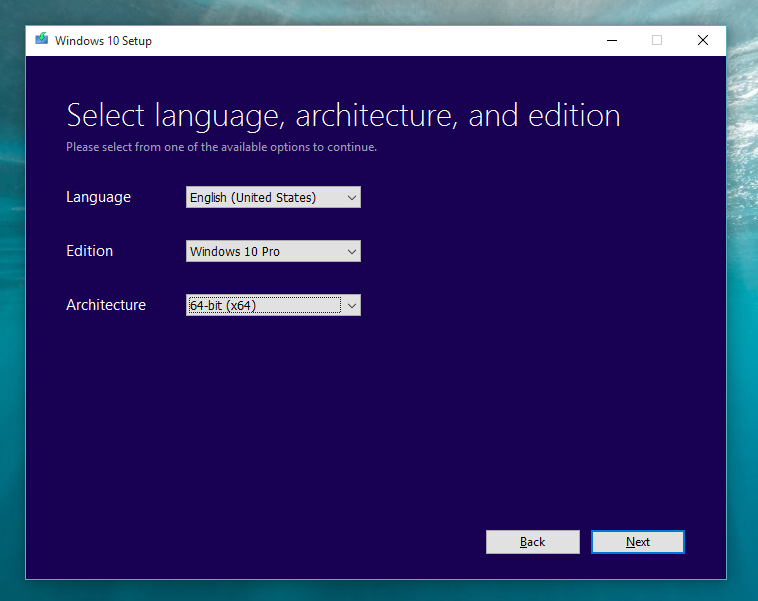Open the Edition dropdown chevron
This screenshot has height=601, width=758.
point(351,252)
